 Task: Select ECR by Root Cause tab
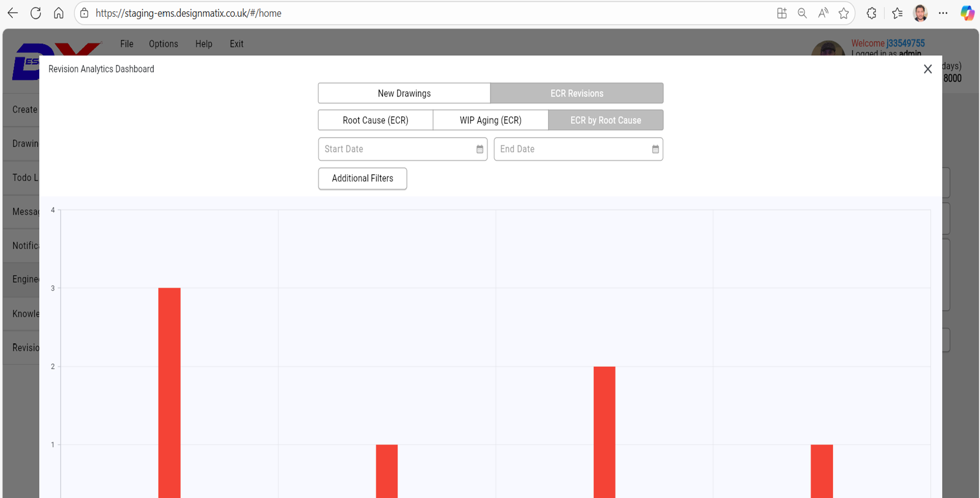pyautogui.click(x=605, y=121)
